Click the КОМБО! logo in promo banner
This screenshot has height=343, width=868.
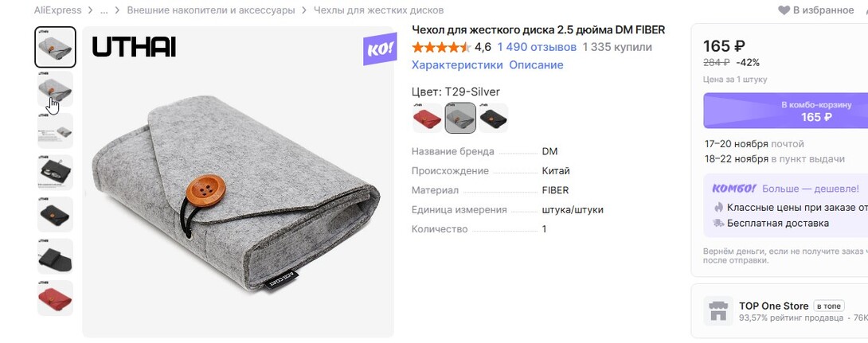click(x=733, y=189)
